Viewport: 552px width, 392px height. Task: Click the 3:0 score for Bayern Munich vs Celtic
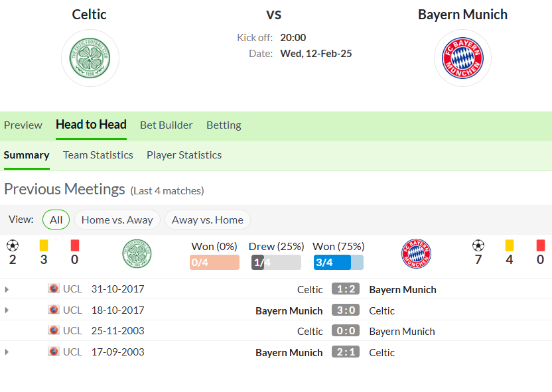(x=346, y=310)
